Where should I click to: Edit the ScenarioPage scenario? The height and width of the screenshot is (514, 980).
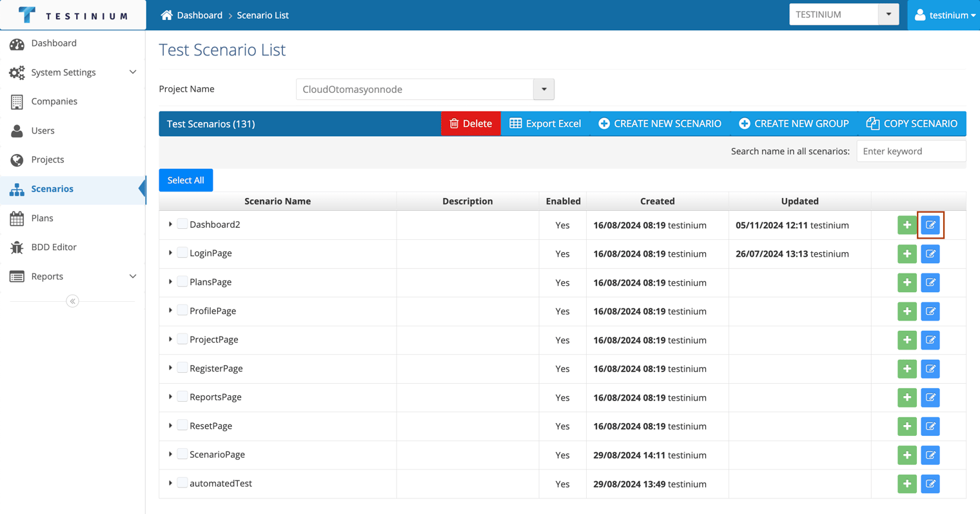pyautogui.click(x=930, y=455)
